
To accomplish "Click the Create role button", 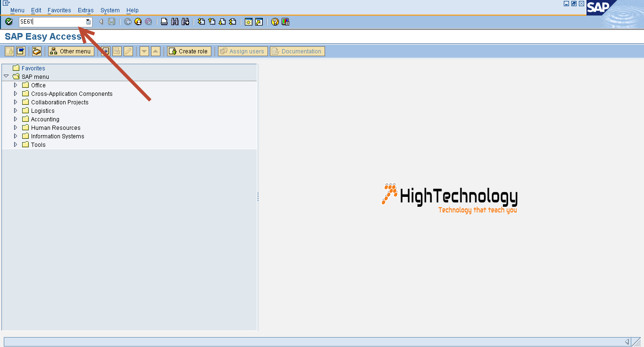I will pos(189,51).
